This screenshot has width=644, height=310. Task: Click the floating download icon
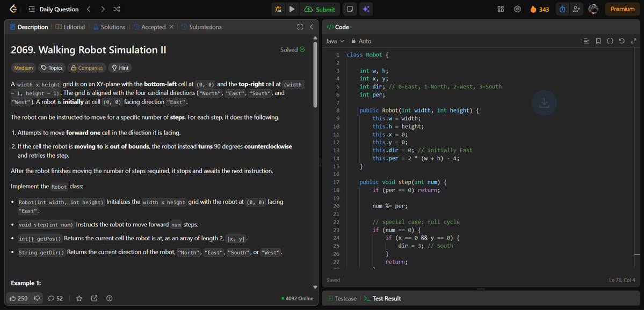(x=544, y=102)
